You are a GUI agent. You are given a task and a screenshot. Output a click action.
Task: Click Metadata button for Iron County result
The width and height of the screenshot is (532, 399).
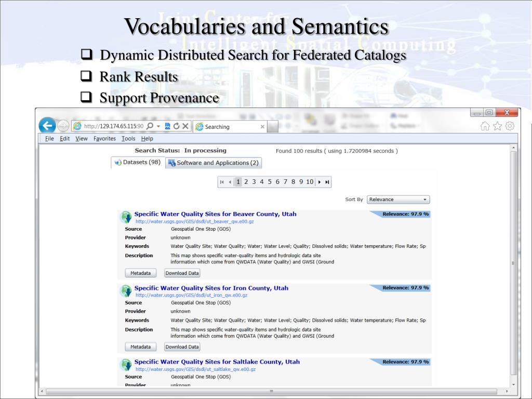[140, 347]
